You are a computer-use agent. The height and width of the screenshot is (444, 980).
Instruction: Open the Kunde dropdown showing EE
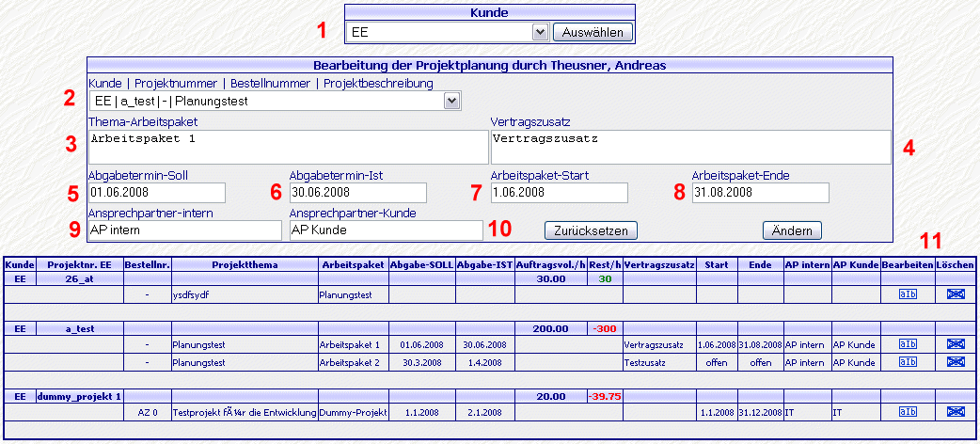(x=448, y=33)
